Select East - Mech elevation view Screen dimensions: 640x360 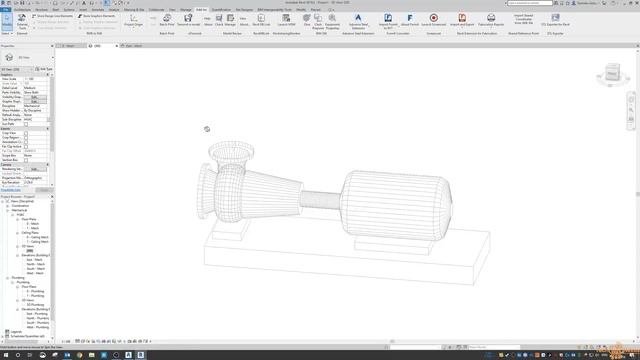pos(34,260)
